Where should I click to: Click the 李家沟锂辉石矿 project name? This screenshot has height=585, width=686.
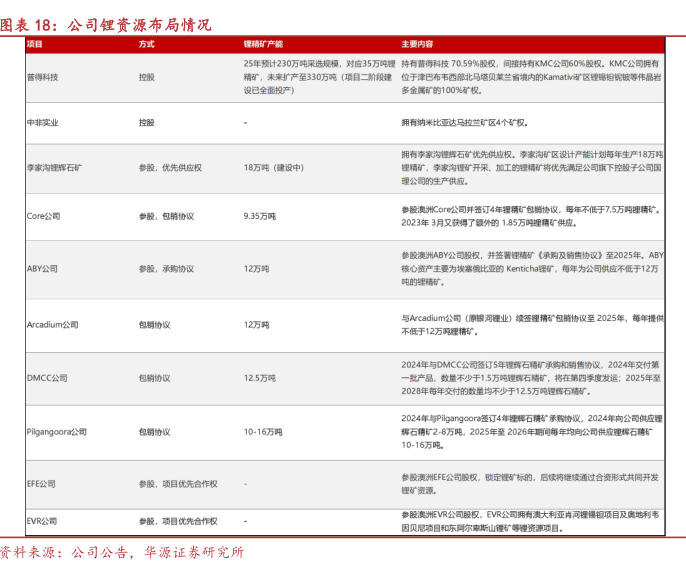pos(54,168)
